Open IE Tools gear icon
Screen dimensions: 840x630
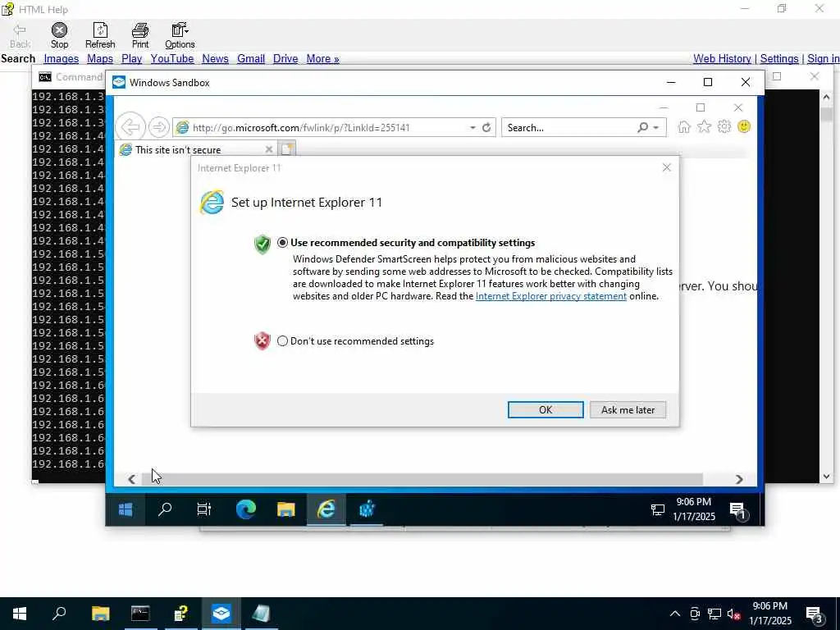[x=724, y=127]
